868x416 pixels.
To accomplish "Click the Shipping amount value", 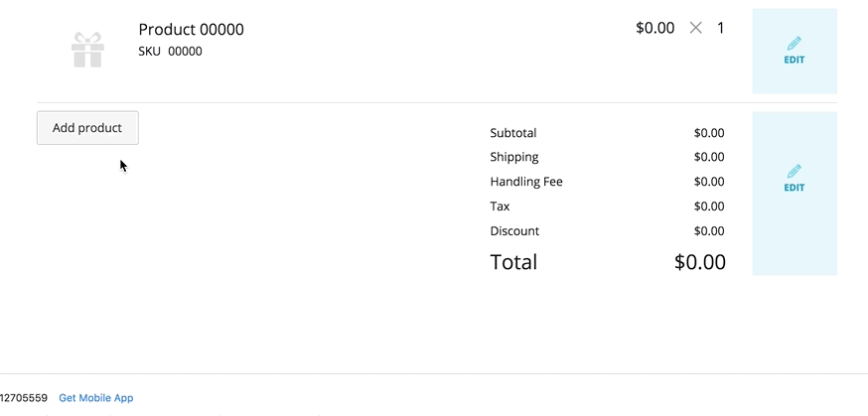I will click(709, 157).
